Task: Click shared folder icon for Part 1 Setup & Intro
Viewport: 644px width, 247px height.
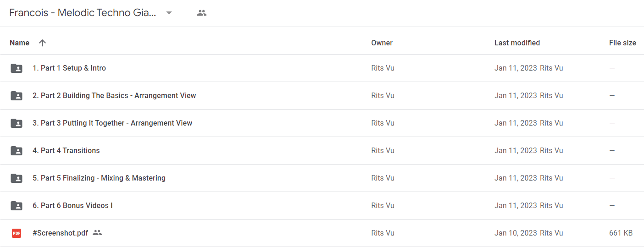Action: 17,68
